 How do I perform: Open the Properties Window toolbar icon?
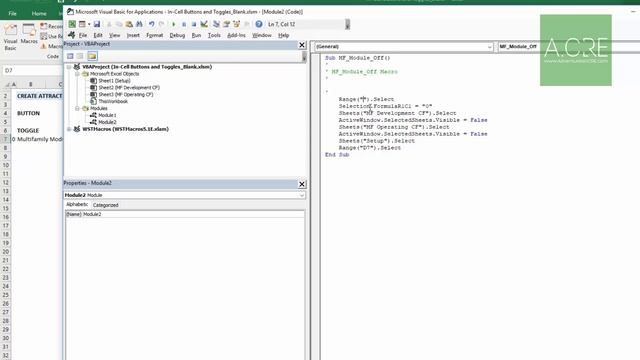point(227,24)
